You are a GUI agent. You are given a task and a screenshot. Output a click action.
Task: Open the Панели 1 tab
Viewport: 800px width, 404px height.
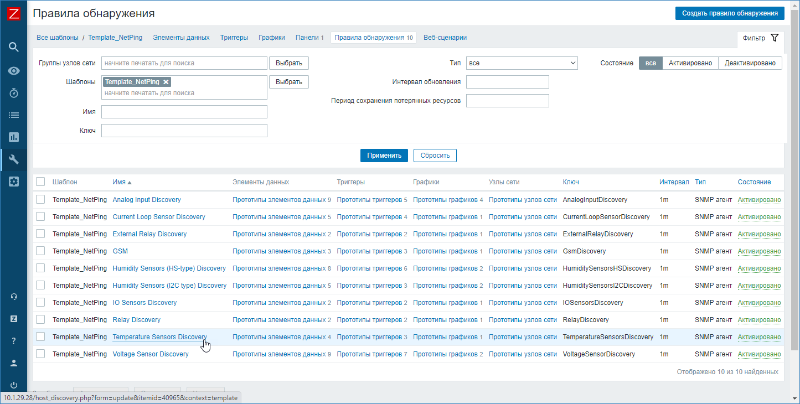pos(309,38)
